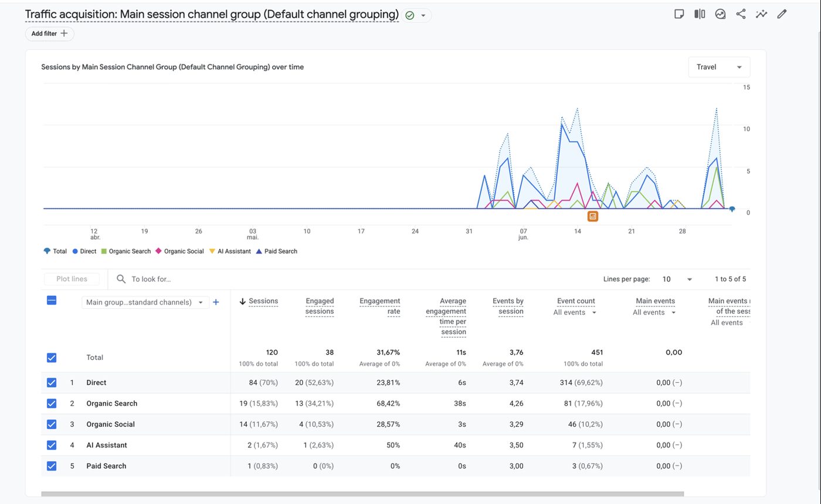Click the total sessions value 120
The width and height of the screenshot is (821, 504).
click(x=272, y=352)
